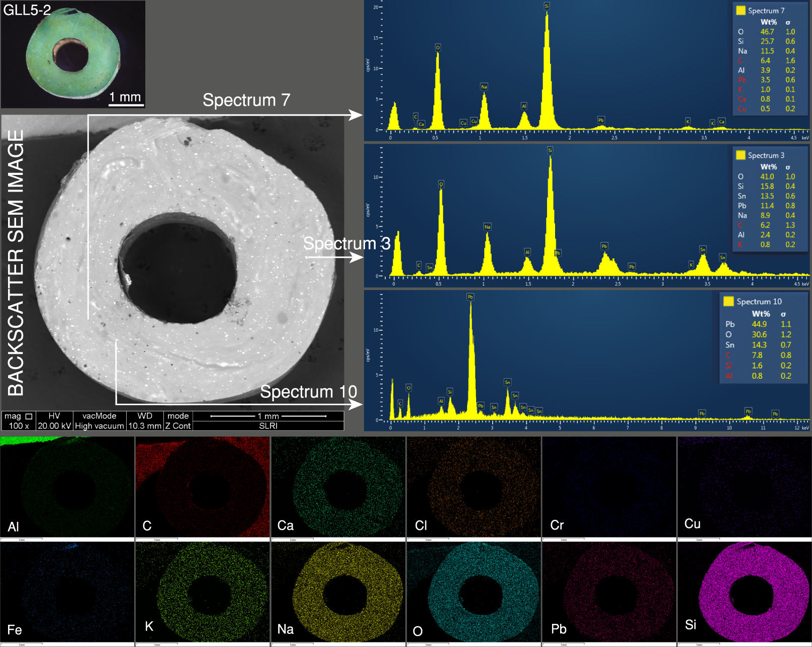
Task: Click the Na peak label in Spectrum 7
Action: pos(484,86)
